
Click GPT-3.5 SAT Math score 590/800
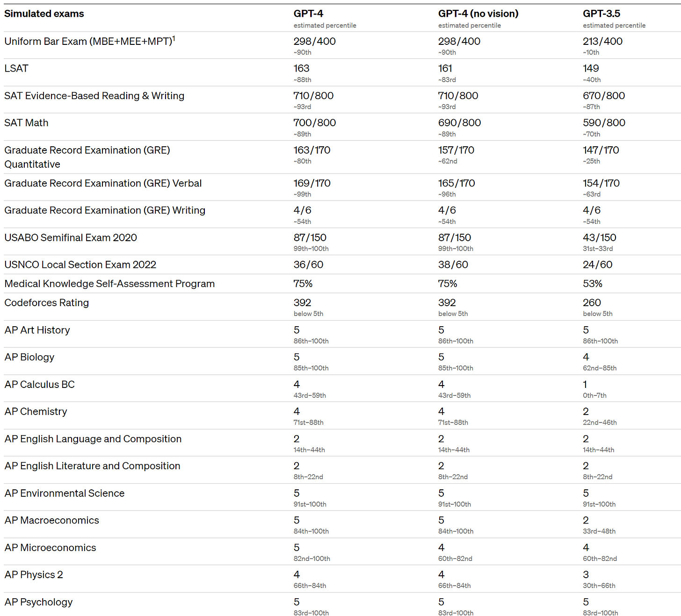(x=604, y=123)
